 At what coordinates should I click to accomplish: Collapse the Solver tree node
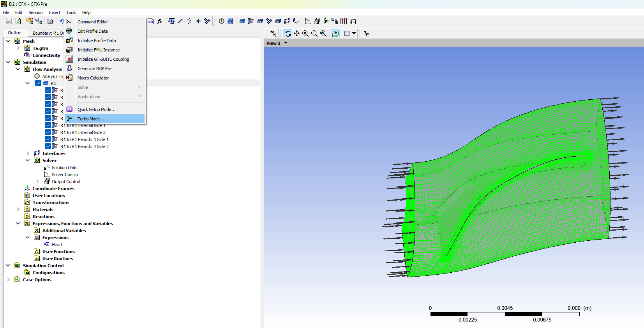[28, 160]
